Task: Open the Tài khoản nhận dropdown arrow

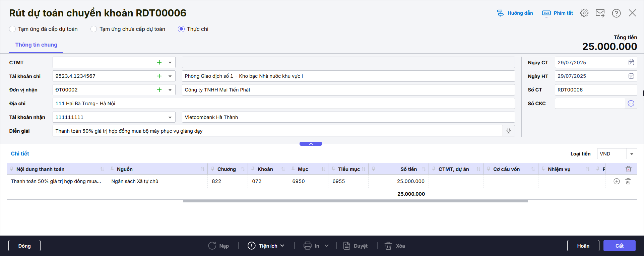Action: click(170, 117)
